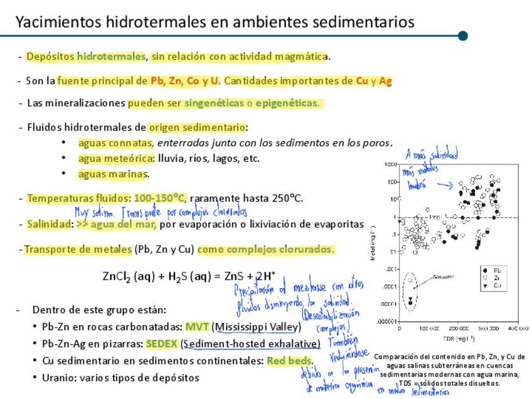
Task: Click the text 'Cantidades importantes de Cu y Ag'
Action: (308, 81)
